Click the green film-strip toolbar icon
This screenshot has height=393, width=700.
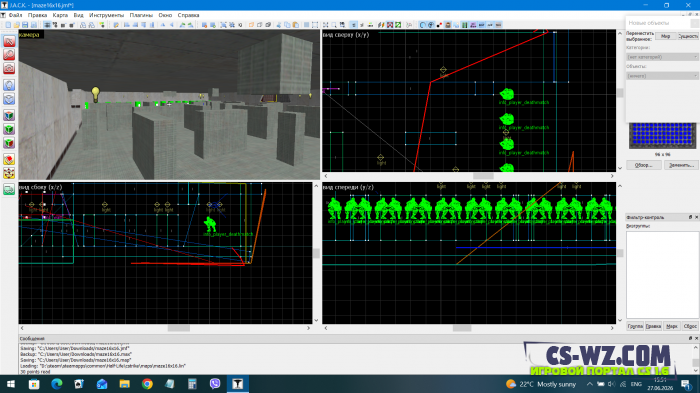pyautogui.click(x=464, y=25)
